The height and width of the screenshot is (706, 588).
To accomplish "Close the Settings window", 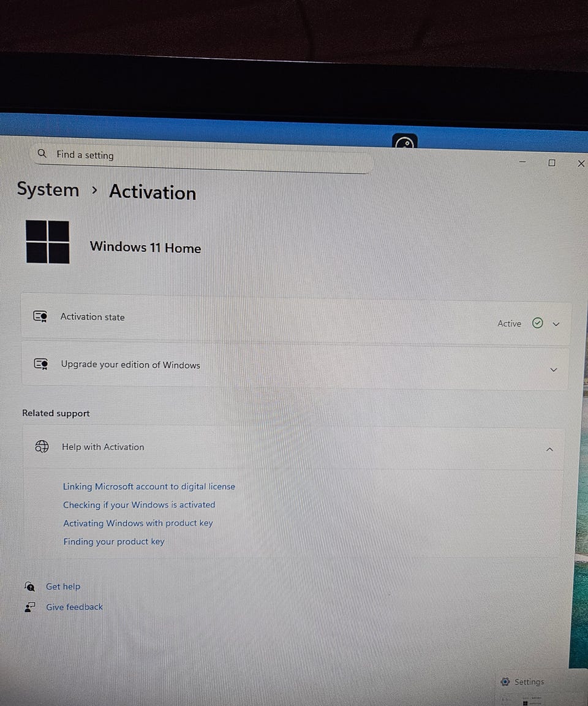I will pos(581,164).
